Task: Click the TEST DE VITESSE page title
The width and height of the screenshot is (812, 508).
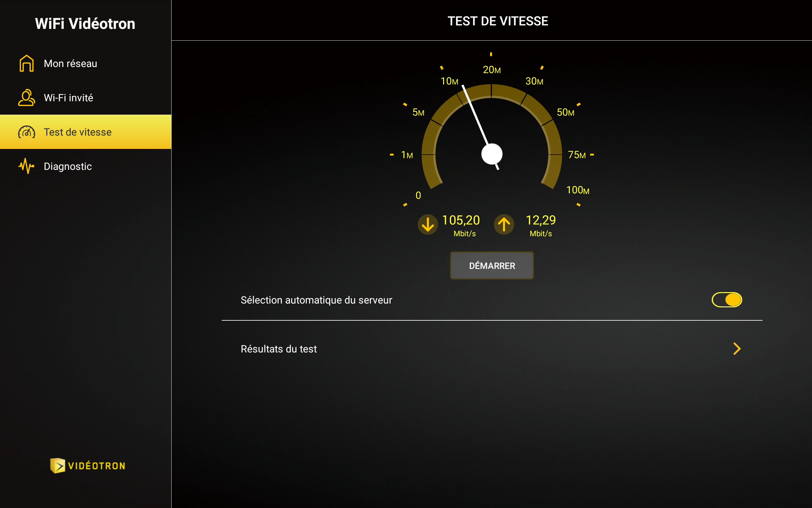Action: coord(498,21)
